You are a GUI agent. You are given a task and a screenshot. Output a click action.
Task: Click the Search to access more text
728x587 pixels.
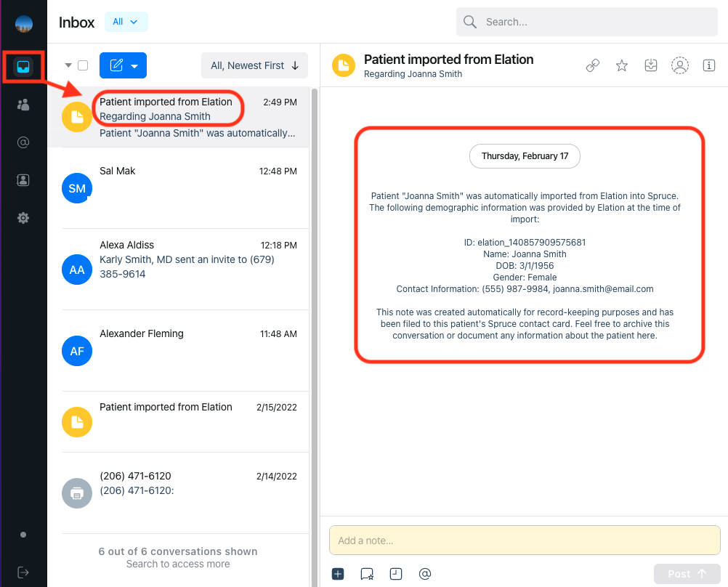pos(178,564)
